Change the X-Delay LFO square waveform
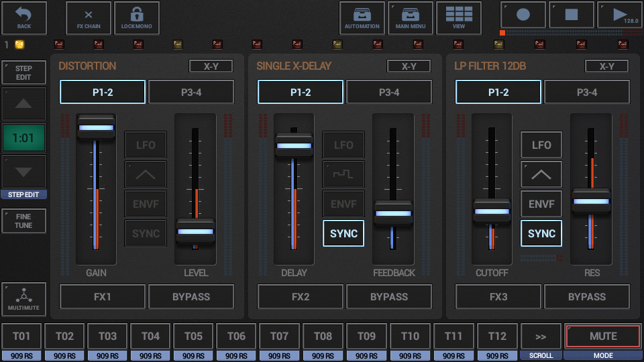The image size is (644, 362). (343, 174)
